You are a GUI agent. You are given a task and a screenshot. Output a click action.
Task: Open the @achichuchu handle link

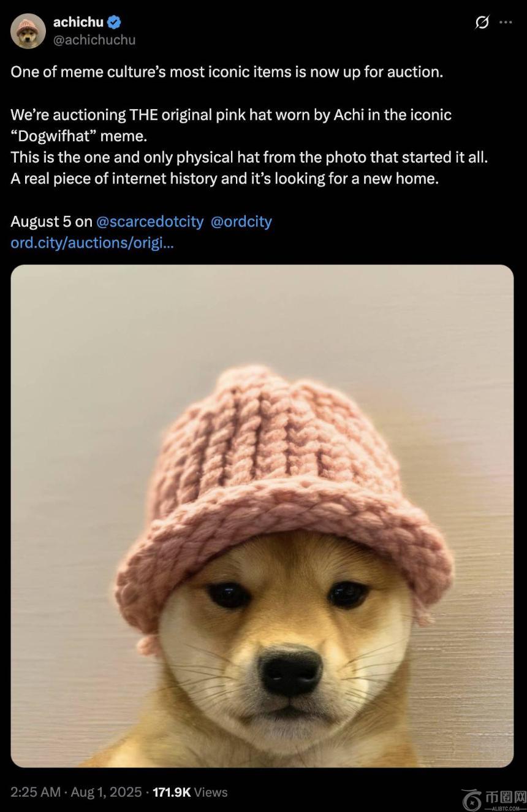coord(94,40)
